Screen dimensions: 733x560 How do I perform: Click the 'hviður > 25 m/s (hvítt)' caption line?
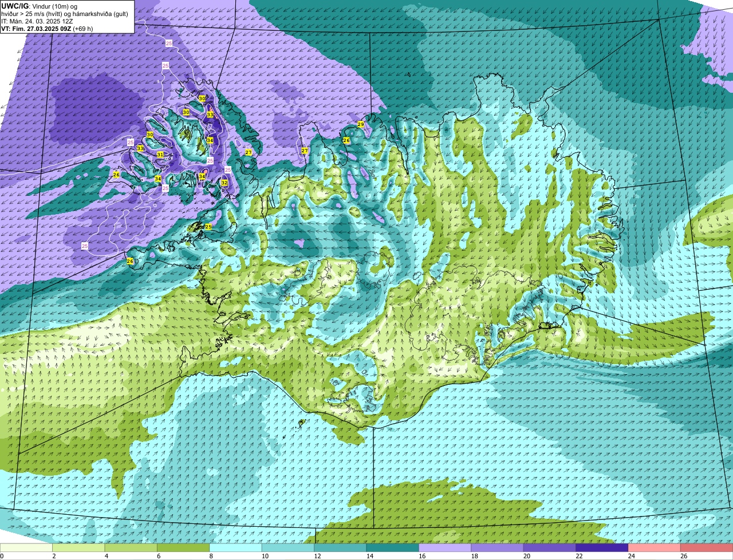64,13
